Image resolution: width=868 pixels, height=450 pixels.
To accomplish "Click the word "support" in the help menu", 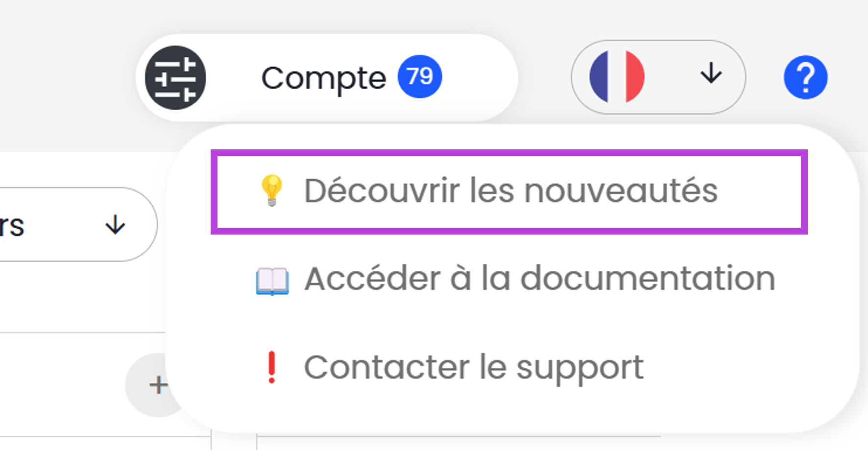I will tap(579, 368).
